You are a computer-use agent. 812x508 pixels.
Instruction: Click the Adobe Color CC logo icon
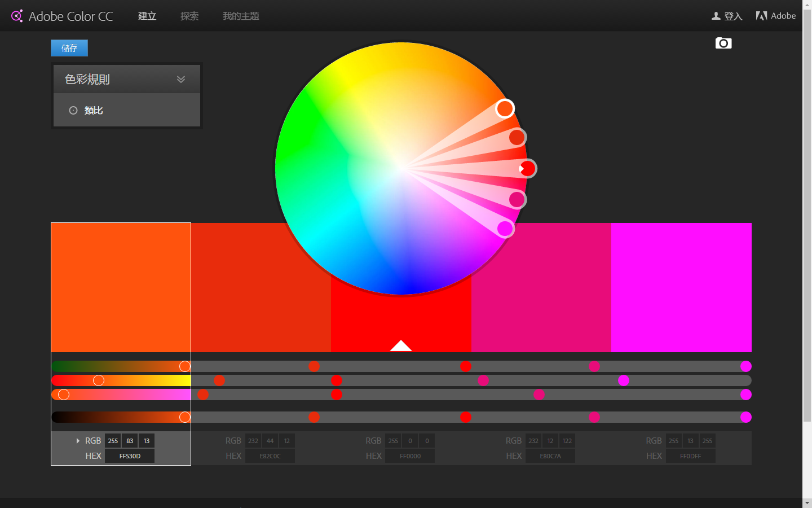(x=17, y=16)
